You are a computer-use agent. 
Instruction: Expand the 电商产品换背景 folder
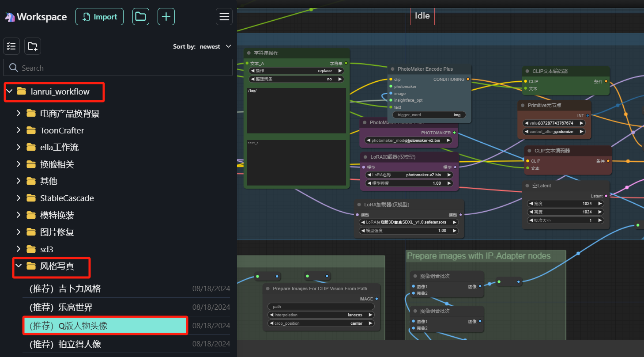19,114
